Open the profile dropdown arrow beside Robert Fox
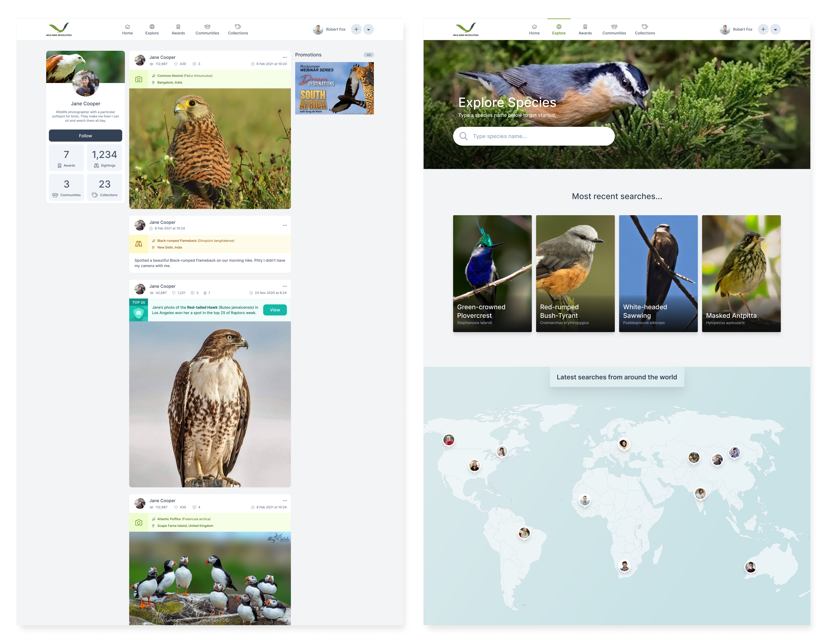This screenshot has height=644, width=827. 368,29
